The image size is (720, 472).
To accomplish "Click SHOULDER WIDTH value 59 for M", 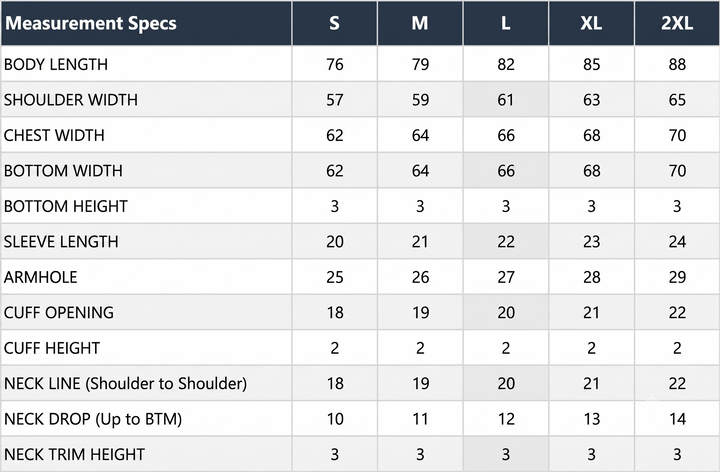I will (x=420, y=100).
